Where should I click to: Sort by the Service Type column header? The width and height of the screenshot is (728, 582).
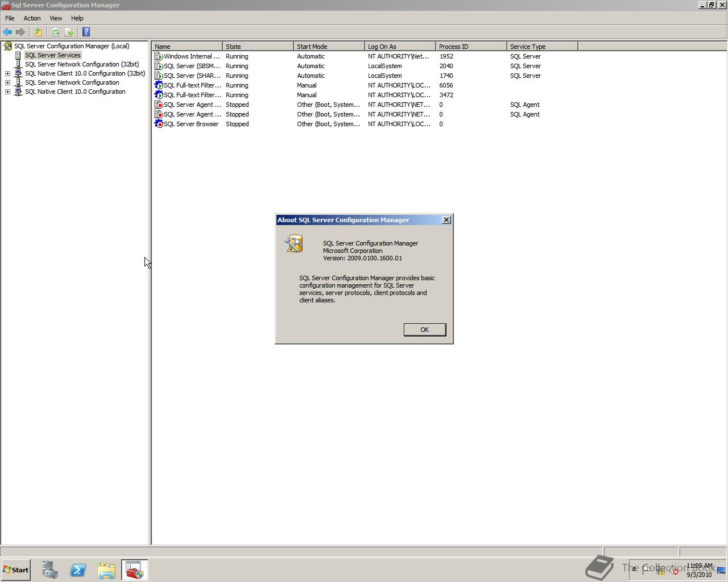point(543,47)
